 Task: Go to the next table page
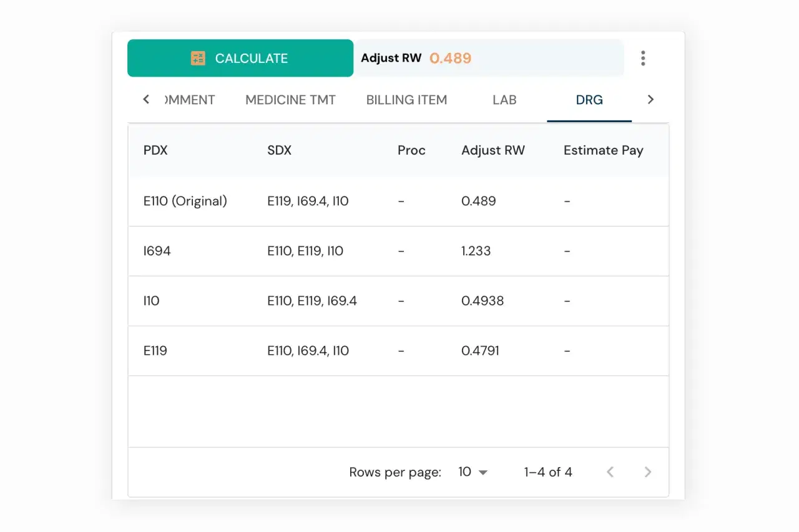point(647,472)
